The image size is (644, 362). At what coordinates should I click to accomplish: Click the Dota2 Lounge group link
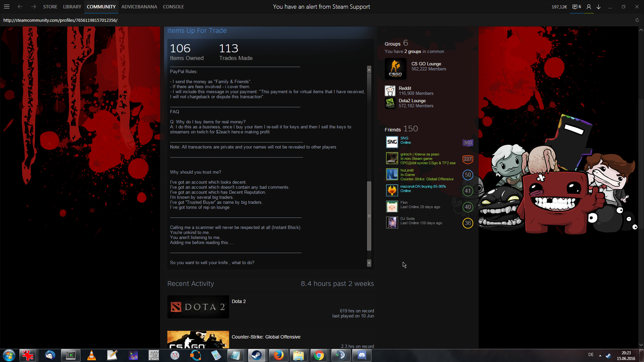[412, 101]
